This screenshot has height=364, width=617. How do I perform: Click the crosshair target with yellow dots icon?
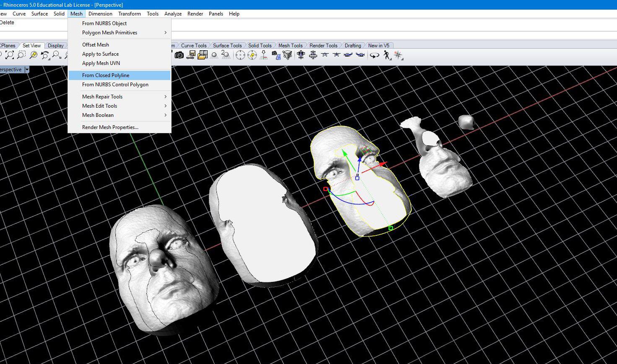tap(252, 55)
